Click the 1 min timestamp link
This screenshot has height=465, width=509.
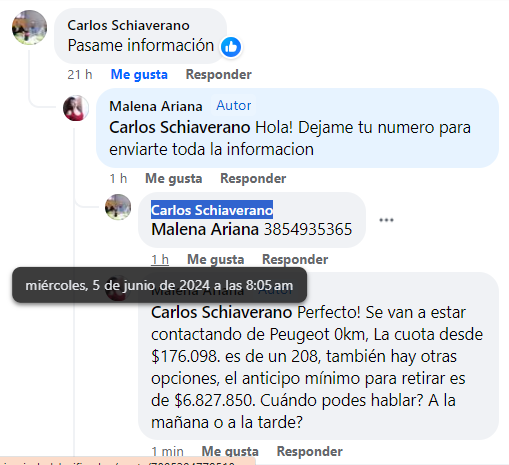point(167,451)
